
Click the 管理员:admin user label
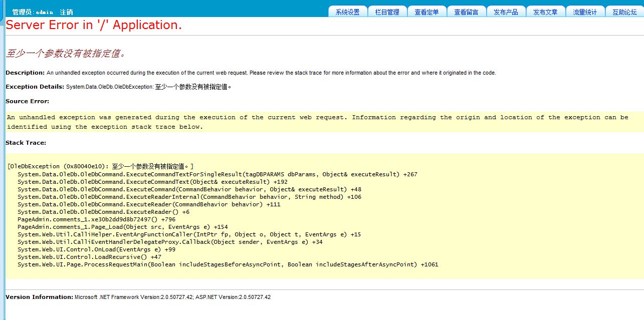point(33,12)
